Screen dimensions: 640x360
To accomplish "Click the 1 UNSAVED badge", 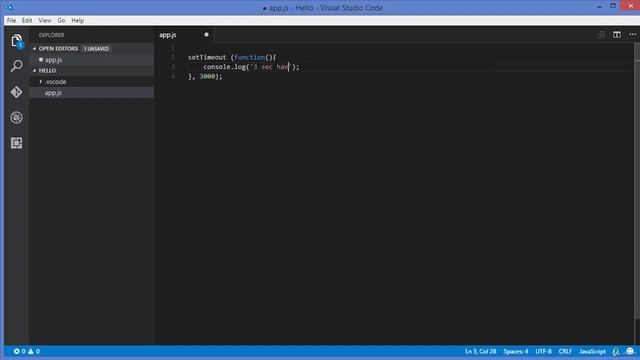I will click(x=96, y=49).
